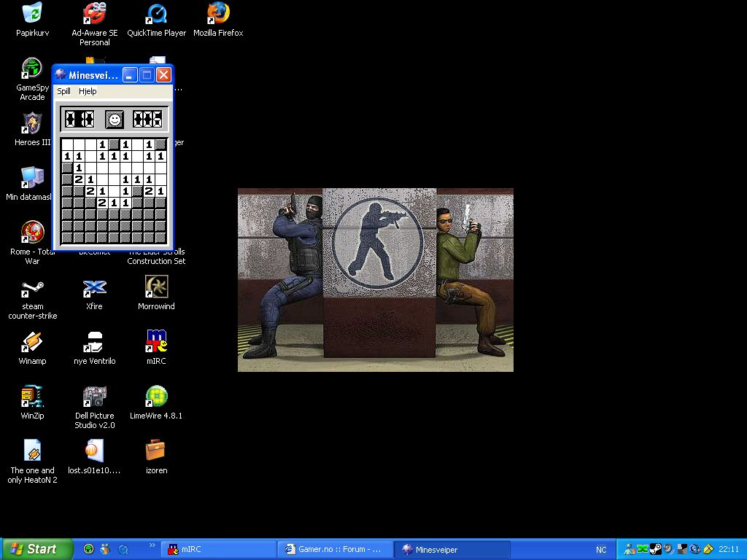Open Min datamaskin icon
Screen dimensions: 747x560
[28, 183]
